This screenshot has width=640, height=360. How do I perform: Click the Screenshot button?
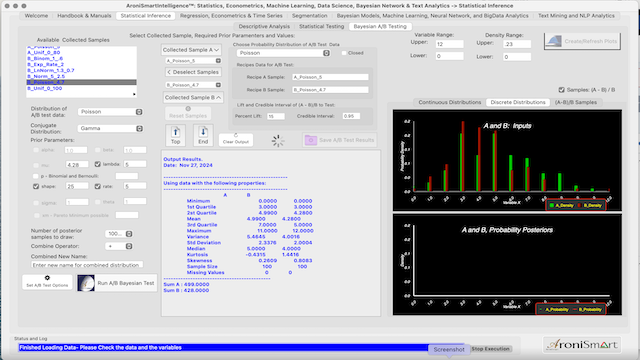coord(449,349)
